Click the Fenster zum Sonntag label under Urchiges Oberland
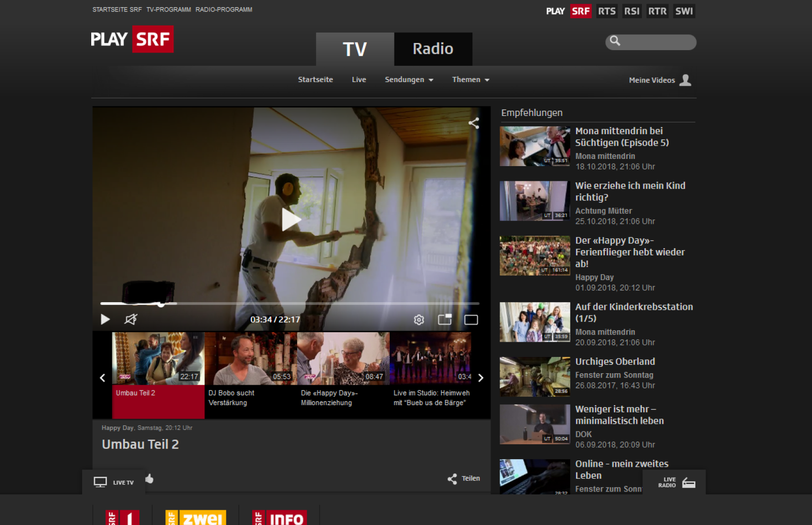Screen dimensions: 812x525 614,375
